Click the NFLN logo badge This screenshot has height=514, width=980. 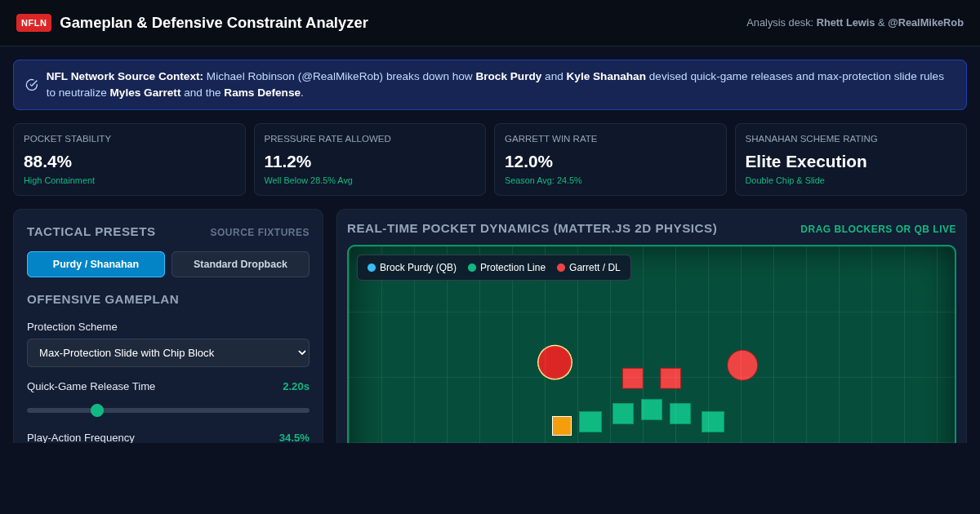pos(33,23)
